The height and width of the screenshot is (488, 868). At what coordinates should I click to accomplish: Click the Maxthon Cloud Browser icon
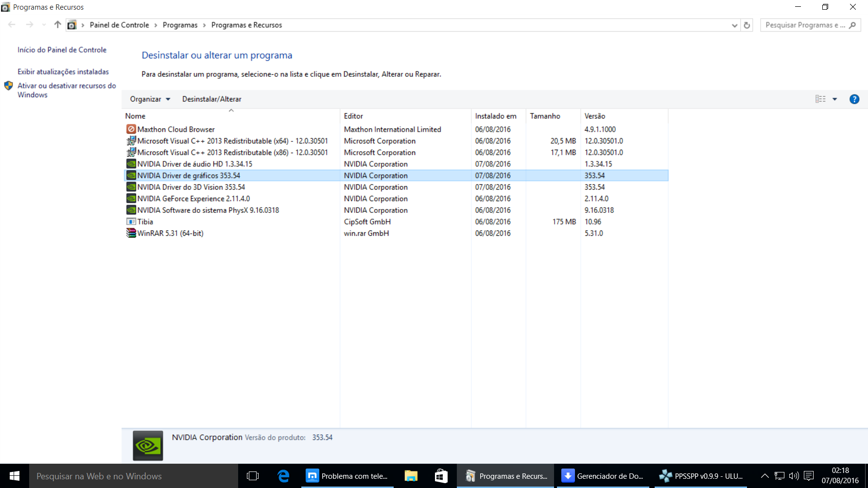pos(131,129)
